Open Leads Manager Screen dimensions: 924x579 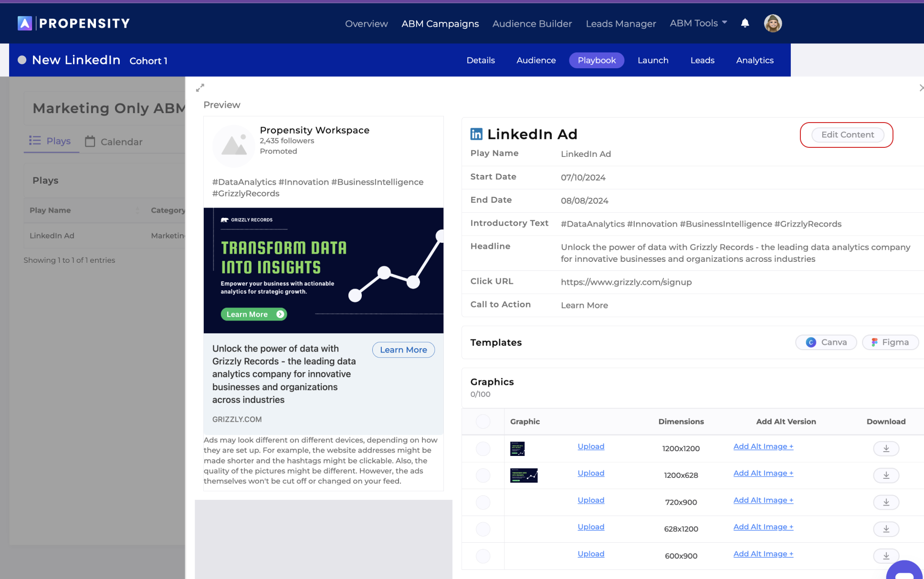click(621, 24)
